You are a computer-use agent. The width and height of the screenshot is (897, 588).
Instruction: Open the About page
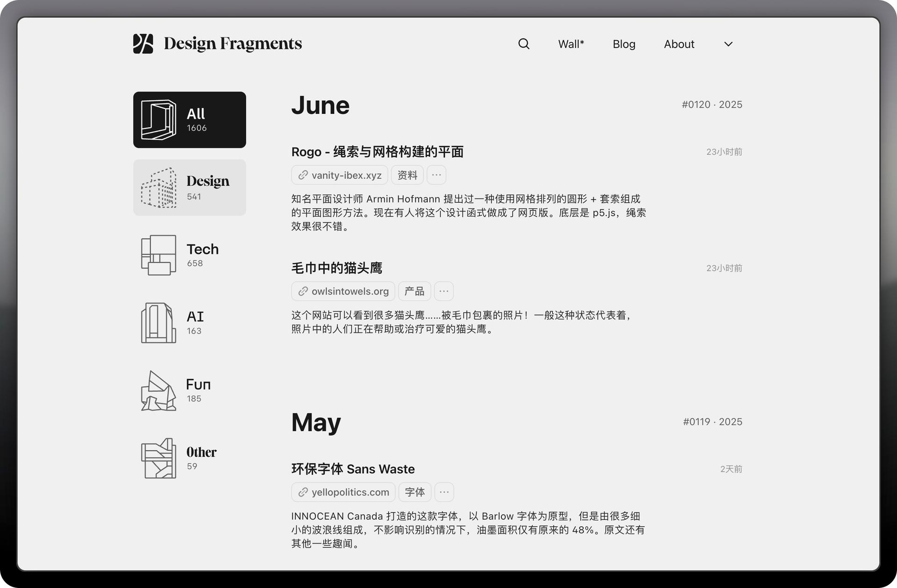pyautogui.click(x=679, y=44)
